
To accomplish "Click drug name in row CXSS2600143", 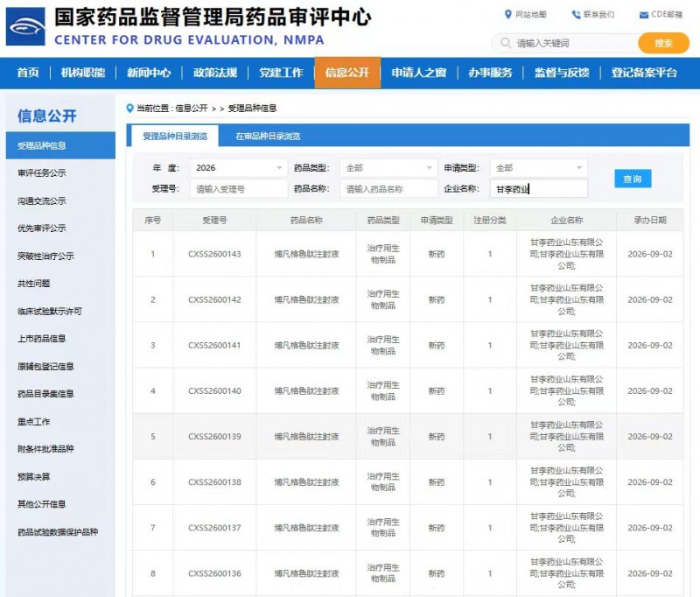I will (307, 254).
